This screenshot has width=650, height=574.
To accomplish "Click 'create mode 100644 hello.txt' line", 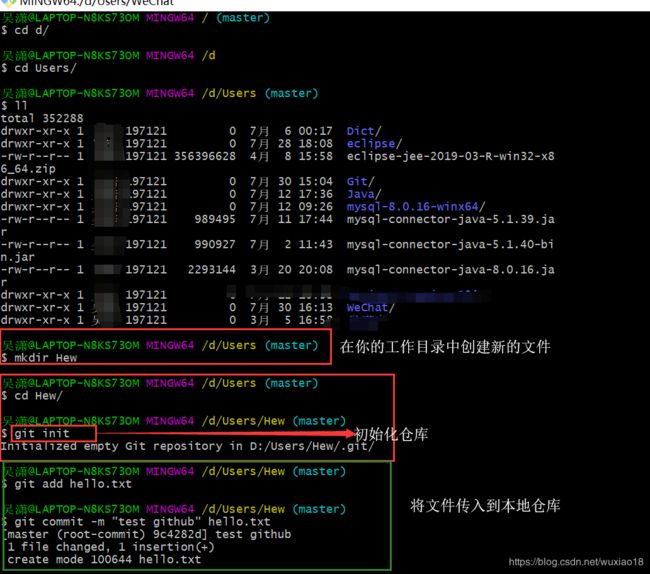I will 104,559.
